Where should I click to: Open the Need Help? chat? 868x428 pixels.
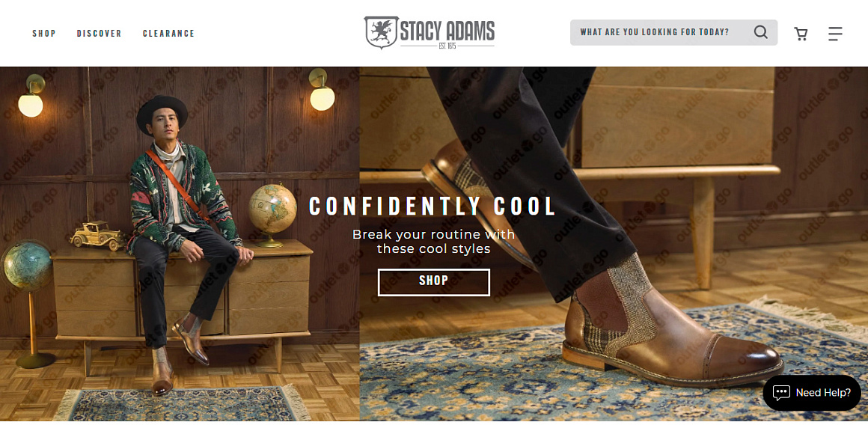point(822,392)
